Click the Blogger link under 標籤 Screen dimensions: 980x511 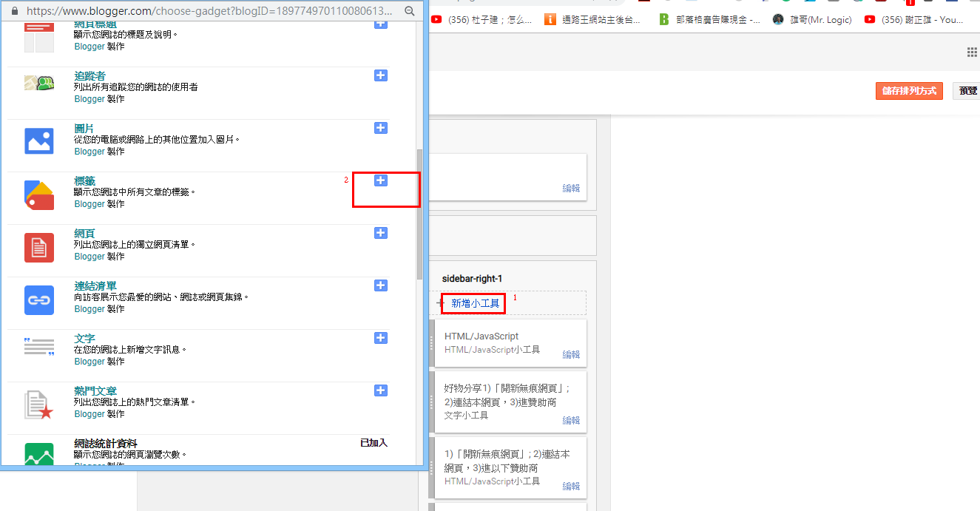tap(89, 203)
